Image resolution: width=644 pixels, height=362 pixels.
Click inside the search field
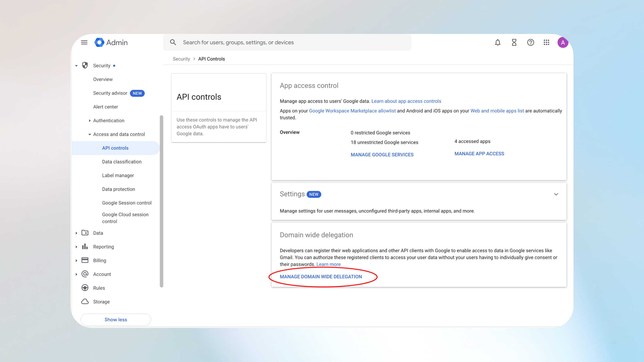click(250, 42)
